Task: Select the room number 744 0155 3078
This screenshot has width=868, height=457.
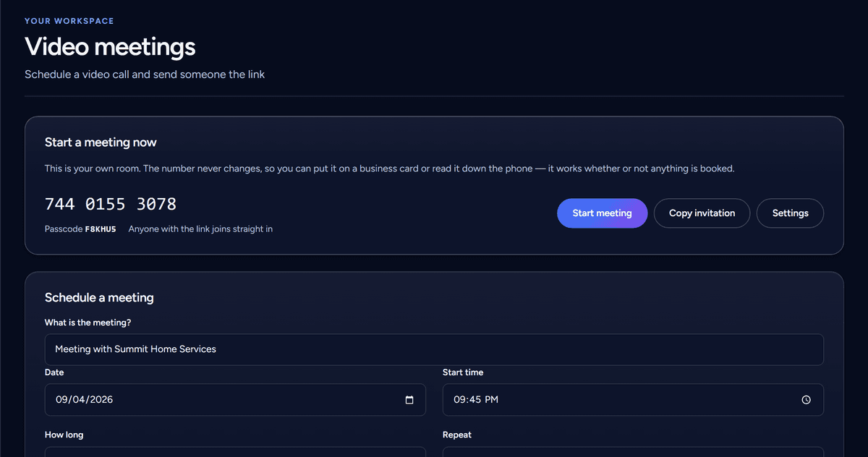Action: click(x=111, y=204)
